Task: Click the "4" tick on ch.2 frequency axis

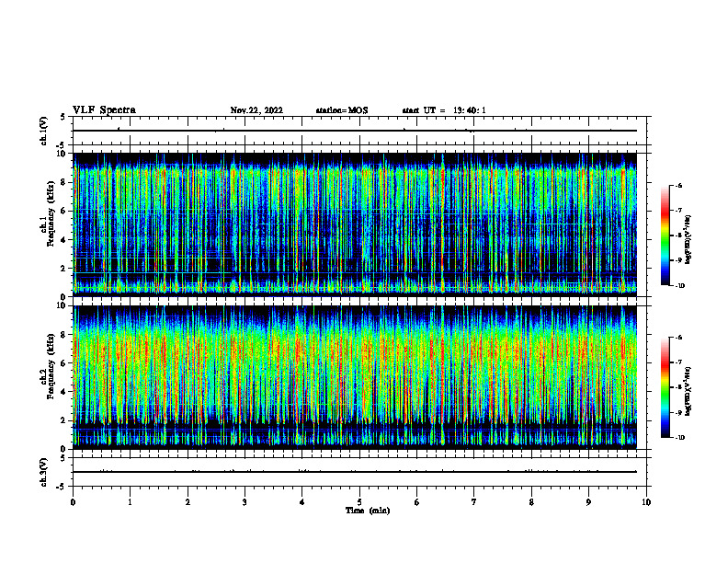Action: click(65, 392)
